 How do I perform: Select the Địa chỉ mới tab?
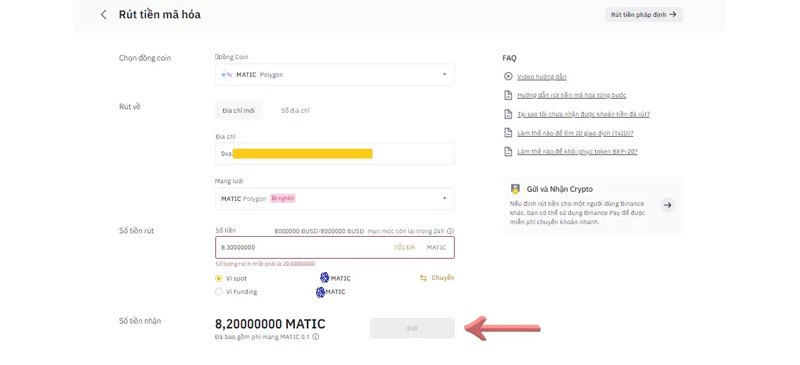coord(238,110)
